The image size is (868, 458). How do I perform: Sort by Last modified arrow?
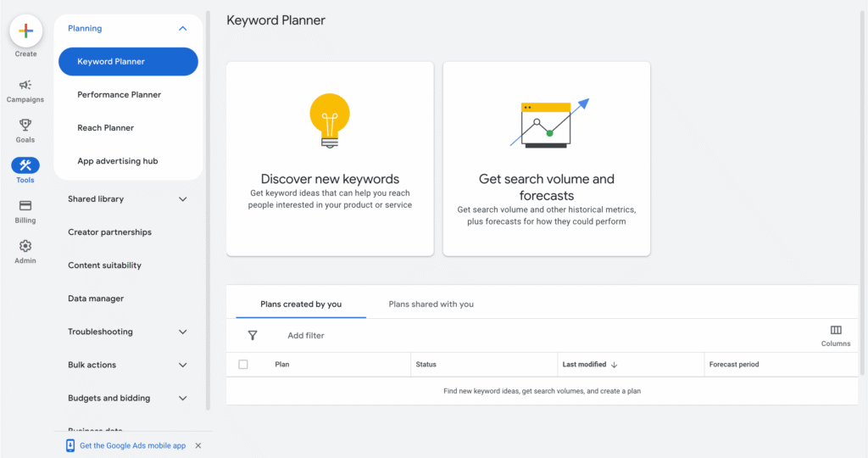[x=614, y=365]
